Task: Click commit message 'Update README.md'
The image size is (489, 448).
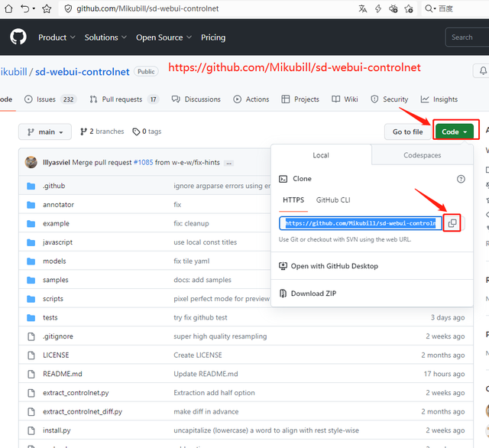Action: (206, 374)
